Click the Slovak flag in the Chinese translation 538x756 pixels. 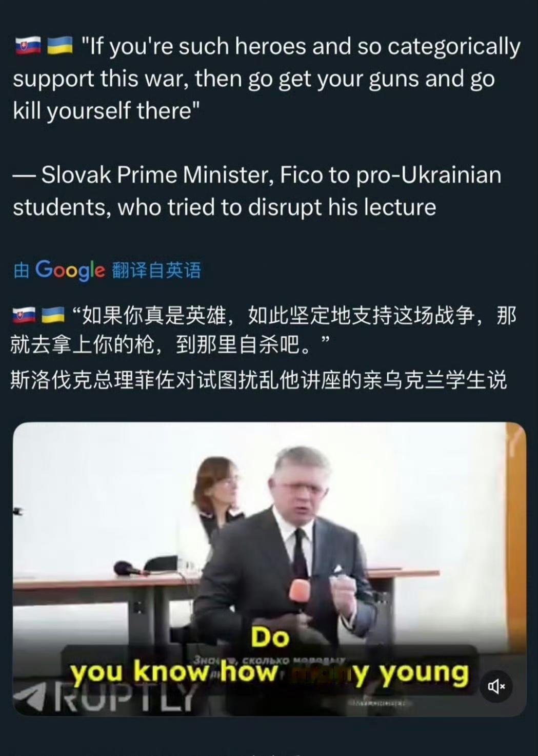24,315
